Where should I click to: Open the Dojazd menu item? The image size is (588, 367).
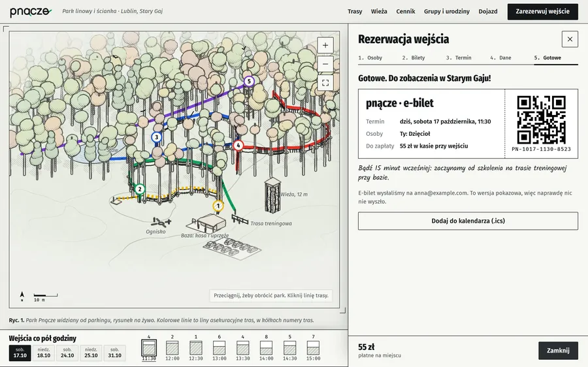488,11
